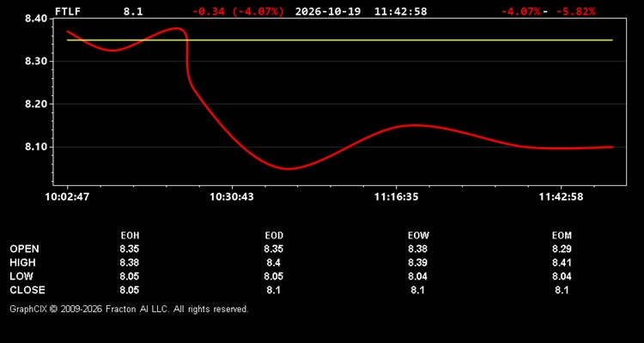Click the EOD column header
The image size is (644, 343).
[x=274, y=236]
